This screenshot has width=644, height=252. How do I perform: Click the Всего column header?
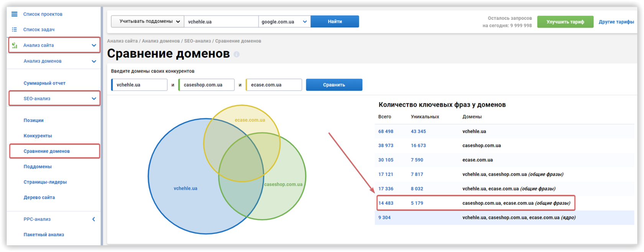click(384, 117)
